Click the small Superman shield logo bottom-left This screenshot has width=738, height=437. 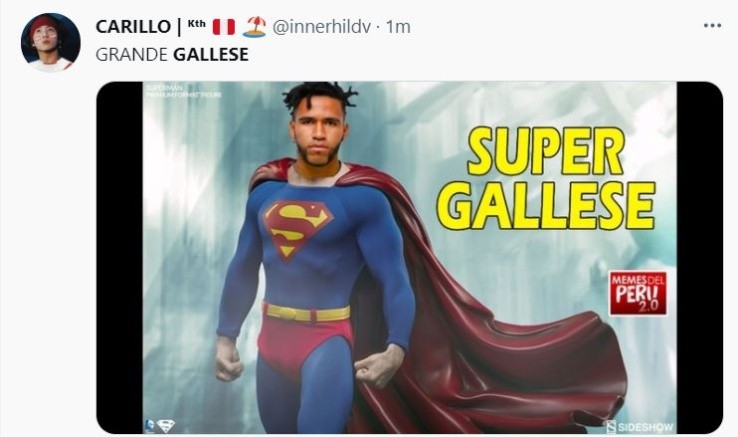pos(166,426)
